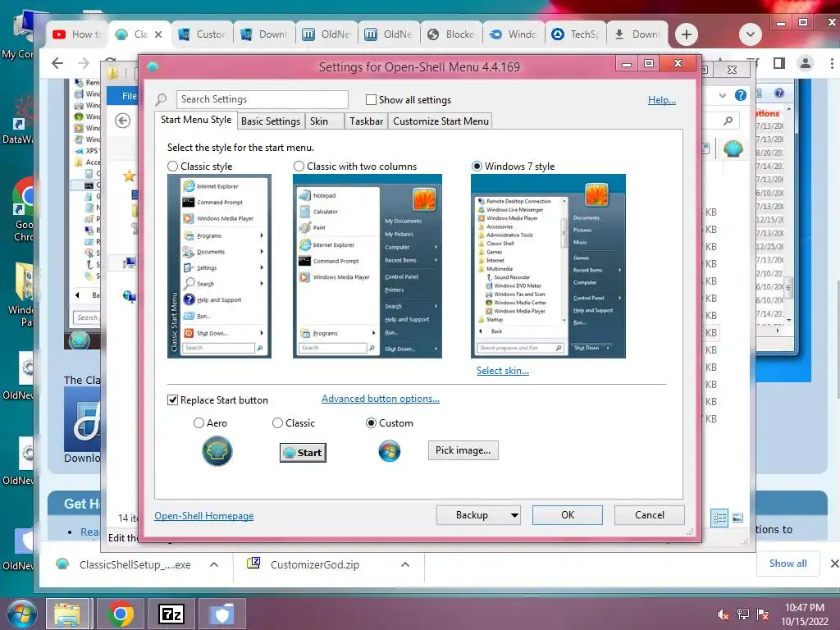
Task: Open Action Center flag tray icon
Action: (x=763, y=614)
